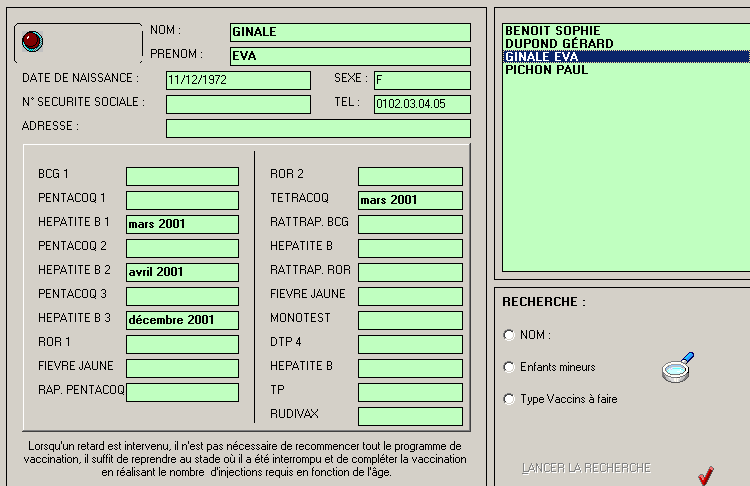
Task: Click the magnifying glass search icon
Action: 678,367
